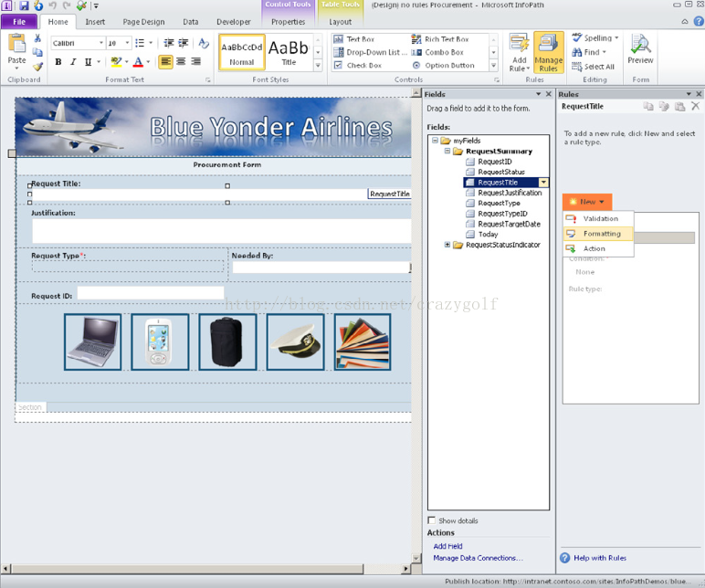705x588 pixels.
Task: Collapse the myFields tree node
Action: pyautogui.click(x=435, y=141)
